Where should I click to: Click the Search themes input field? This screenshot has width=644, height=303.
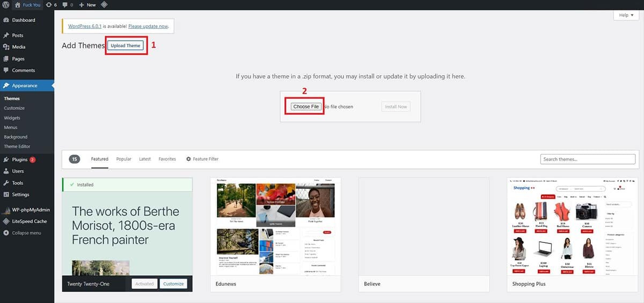tap(588, 159)
